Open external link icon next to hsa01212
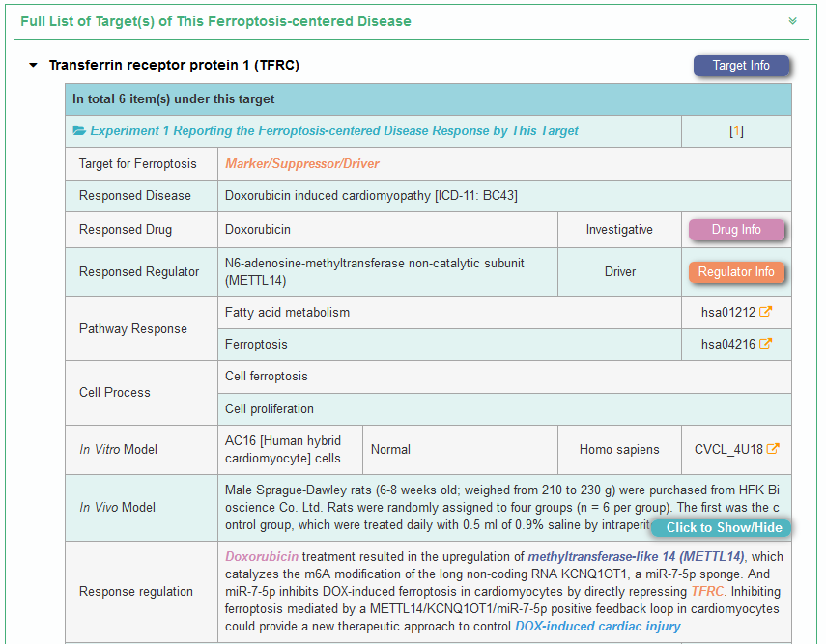 click(x=766, y=312)
